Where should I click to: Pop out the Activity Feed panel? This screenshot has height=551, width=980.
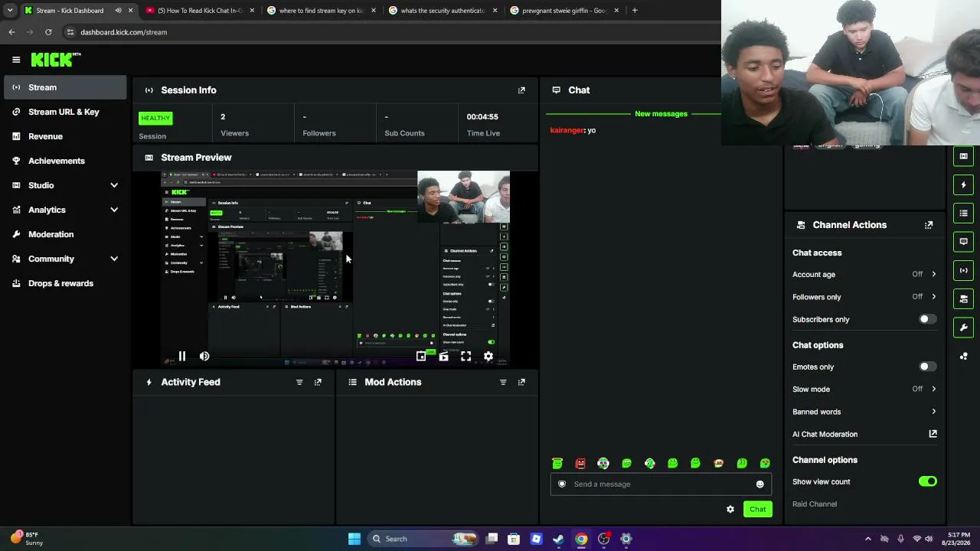(318, 382)
